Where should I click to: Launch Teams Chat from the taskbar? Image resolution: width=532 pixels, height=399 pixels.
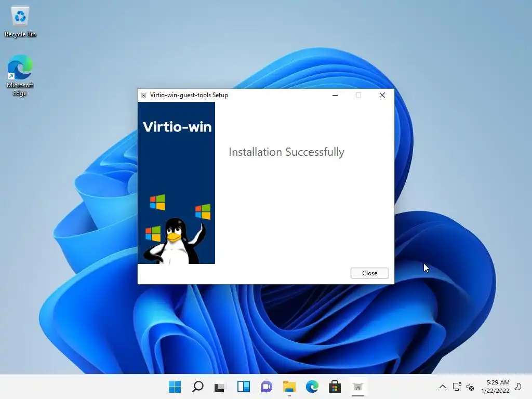coord(267,387)
